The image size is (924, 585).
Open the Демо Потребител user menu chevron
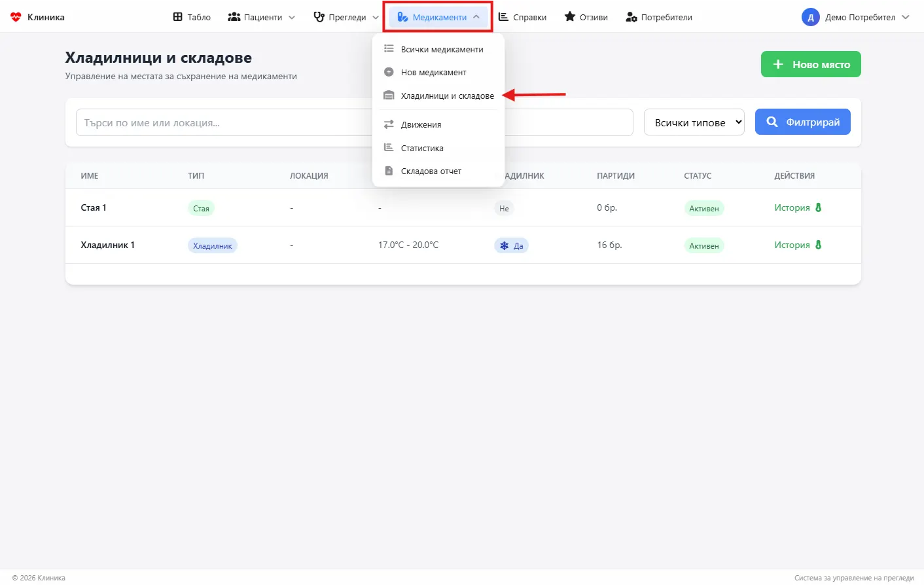coord(906,18)
